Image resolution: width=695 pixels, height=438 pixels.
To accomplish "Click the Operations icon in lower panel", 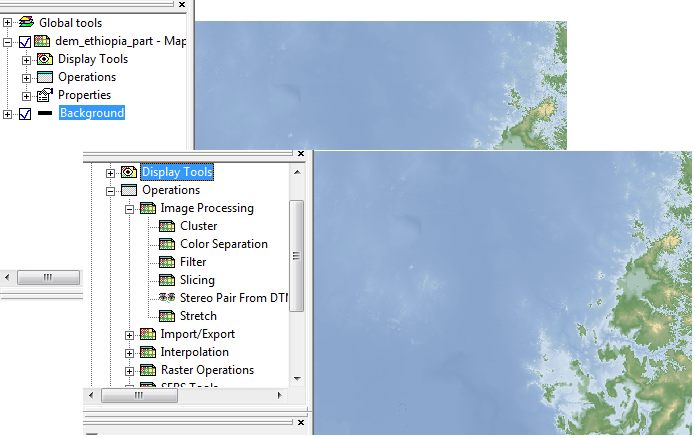I will (129, 190).
